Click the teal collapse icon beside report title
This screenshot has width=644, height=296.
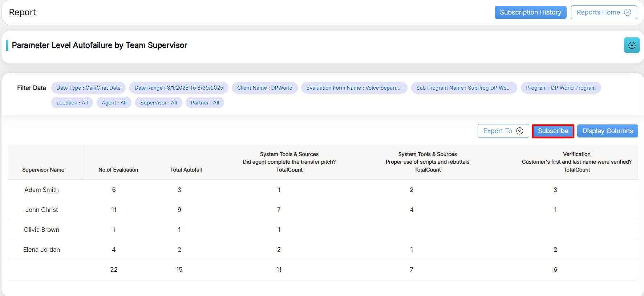point(631,45)
